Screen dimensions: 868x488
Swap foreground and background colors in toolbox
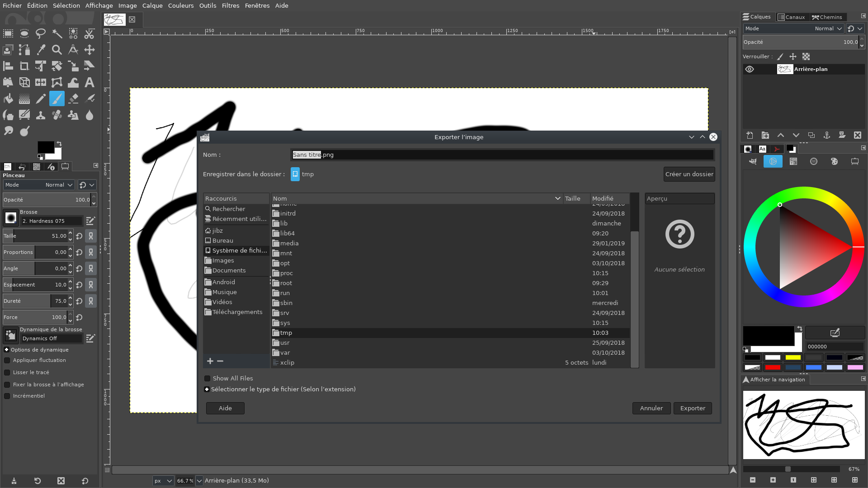pyautogui.click(x=59, y=144)
